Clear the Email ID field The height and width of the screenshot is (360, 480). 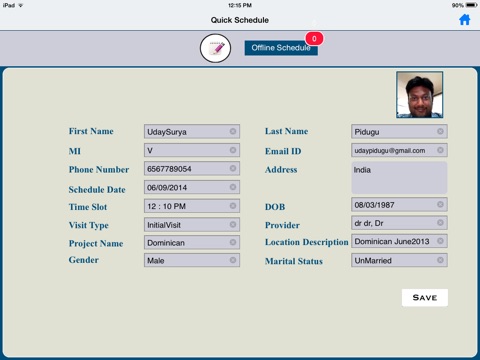[440, 150]
